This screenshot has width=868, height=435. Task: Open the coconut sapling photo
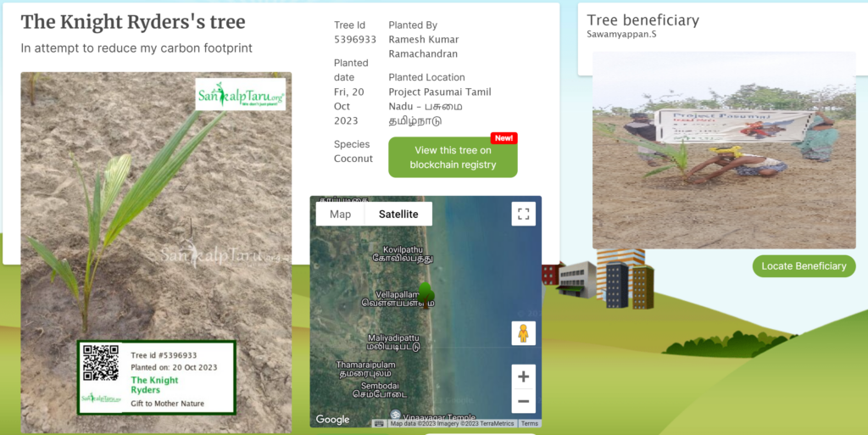(156, 253)
